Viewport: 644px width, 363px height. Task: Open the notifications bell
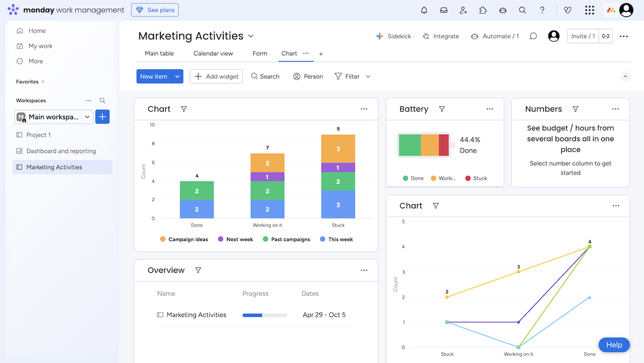click(424, 10)
